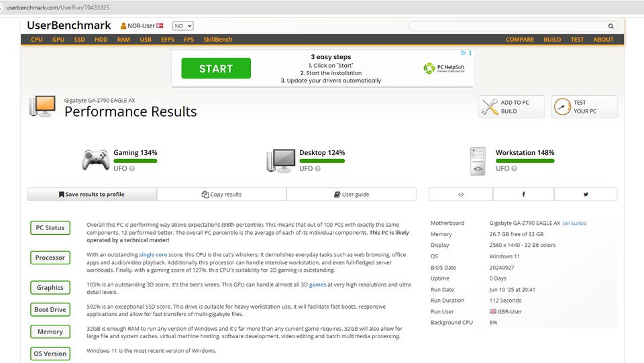Click the UserBenchmark site logo
Screen dimensions: 644x363
point(69,25)
